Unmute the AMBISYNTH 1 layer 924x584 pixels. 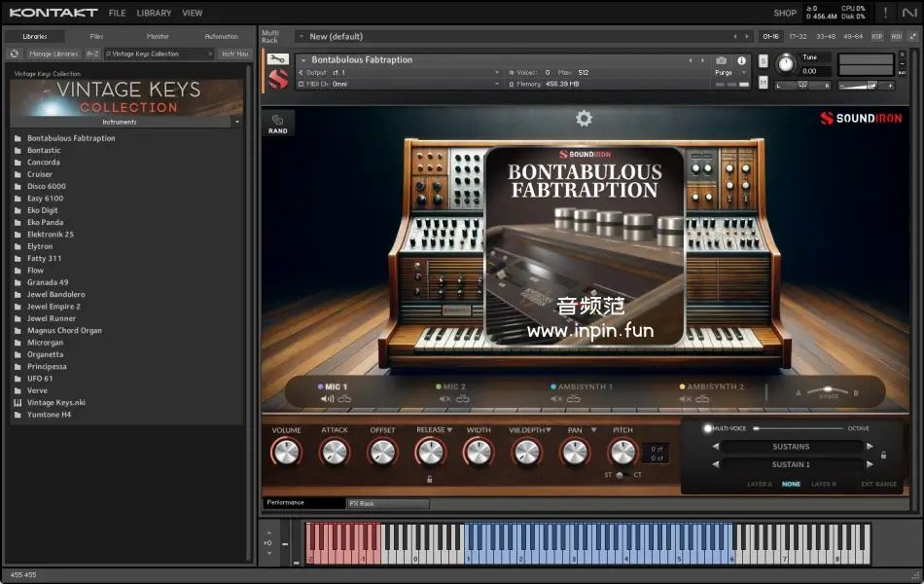pyautogui.click(x=556, y=399)
